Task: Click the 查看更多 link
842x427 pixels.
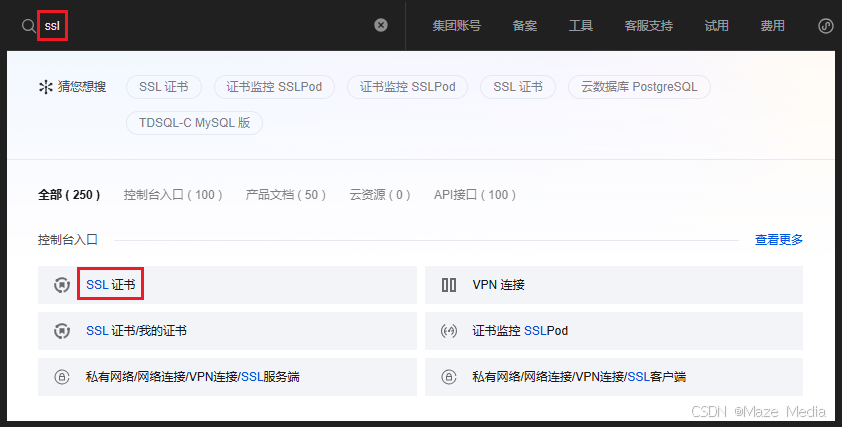Action: (x=779, y=240)
